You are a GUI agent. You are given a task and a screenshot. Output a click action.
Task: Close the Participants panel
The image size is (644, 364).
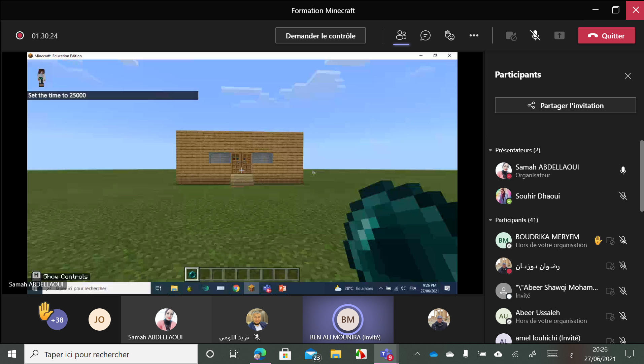tap(628, 76)
